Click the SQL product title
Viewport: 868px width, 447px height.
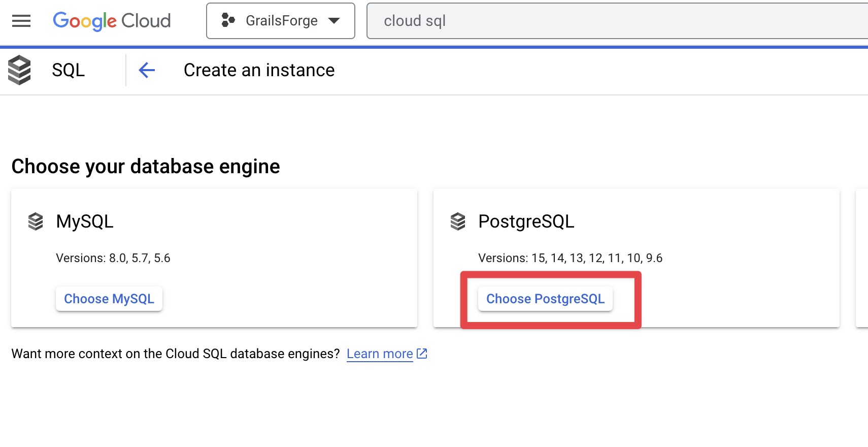[x=68, y=70]
